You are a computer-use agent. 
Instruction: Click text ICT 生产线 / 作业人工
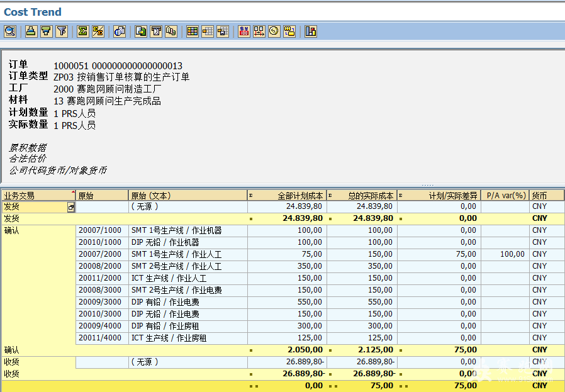point(169,278)
